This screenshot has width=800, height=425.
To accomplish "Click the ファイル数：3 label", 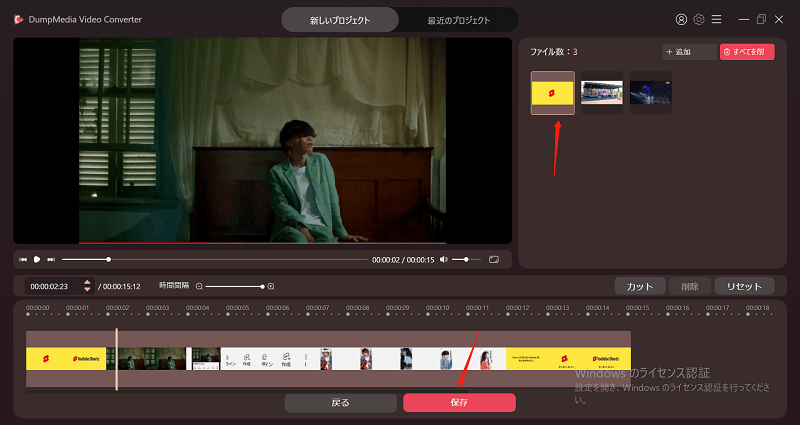I will tap(554, 52).
